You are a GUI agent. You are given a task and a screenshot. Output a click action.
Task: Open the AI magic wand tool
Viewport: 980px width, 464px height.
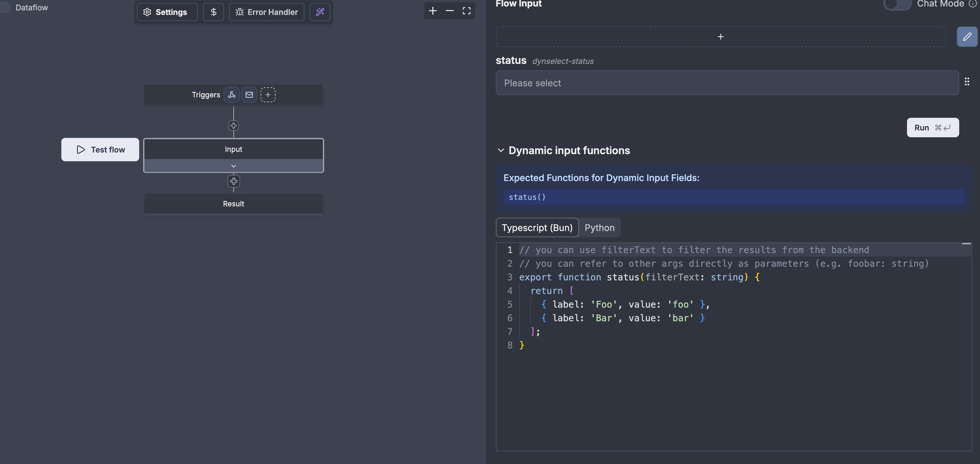pyautogui.click(x=320, y=12)
